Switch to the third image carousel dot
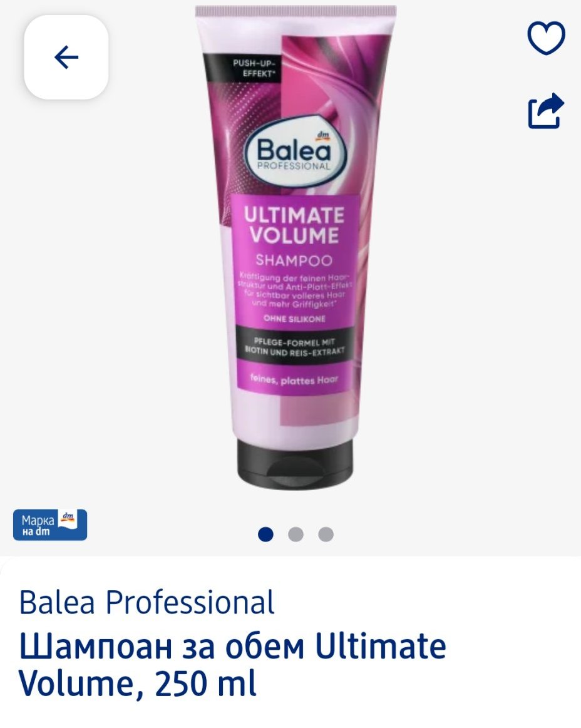The width and height of the screenshot is (581, 728). coord(326,535)
